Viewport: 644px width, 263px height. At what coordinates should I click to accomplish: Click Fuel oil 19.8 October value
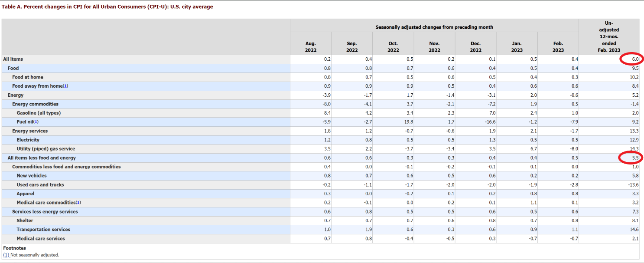click(x=408, y=122)
